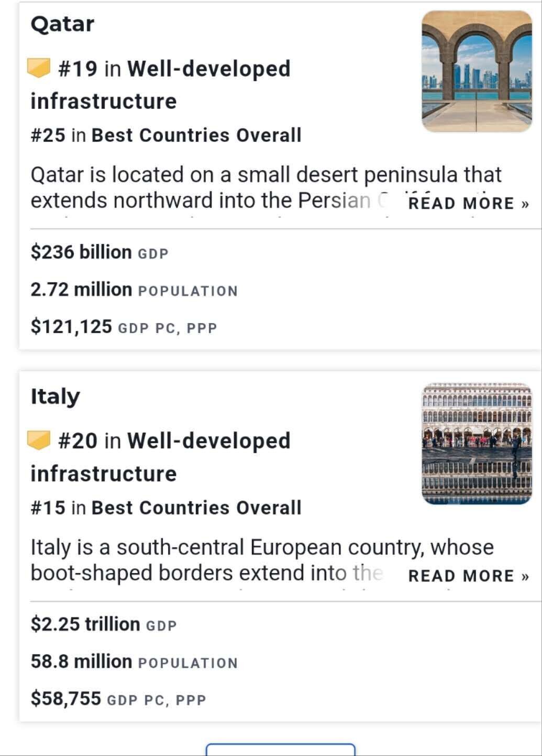
Task: Click the yellow badge icon next to Italy's #20 ranking
Action: (x=39, y=440)
